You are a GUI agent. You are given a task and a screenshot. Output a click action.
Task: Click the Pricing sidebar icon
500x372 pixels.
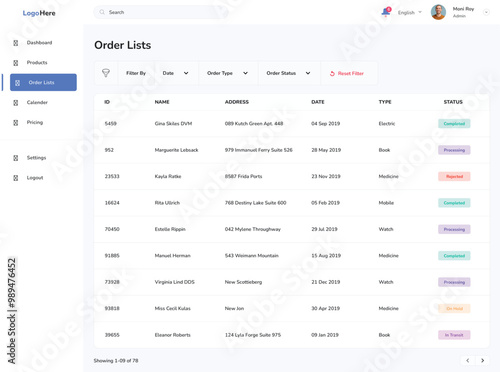[x=16, y=123]
